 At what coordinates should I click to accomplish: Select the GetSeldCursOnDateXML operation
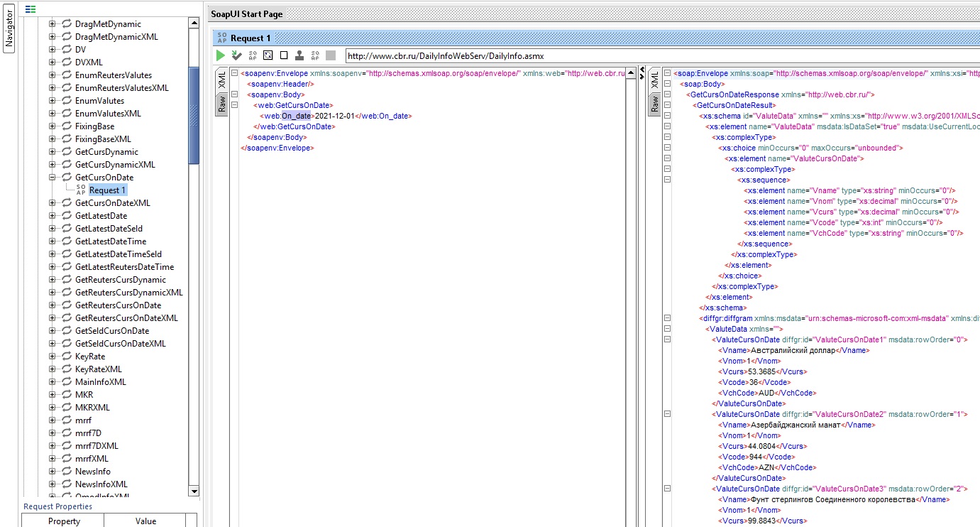[121, 344]
